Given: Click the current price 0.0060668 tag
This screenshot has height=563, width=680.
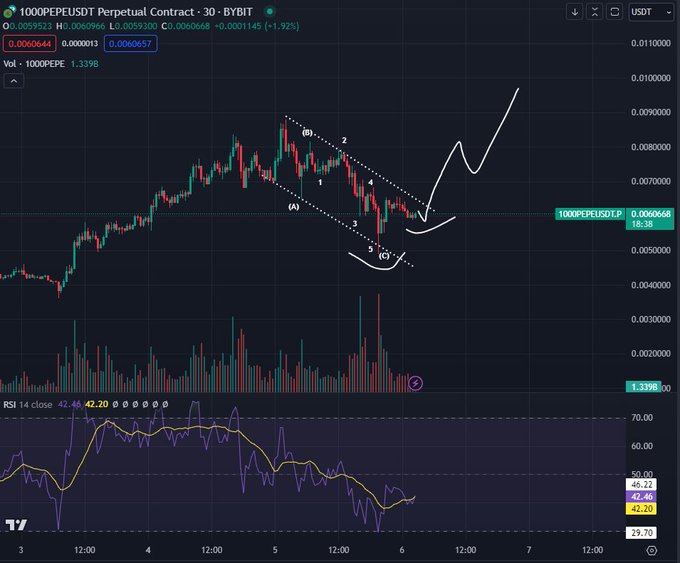Looking at the screenshot, I should (x=650, y=214).
